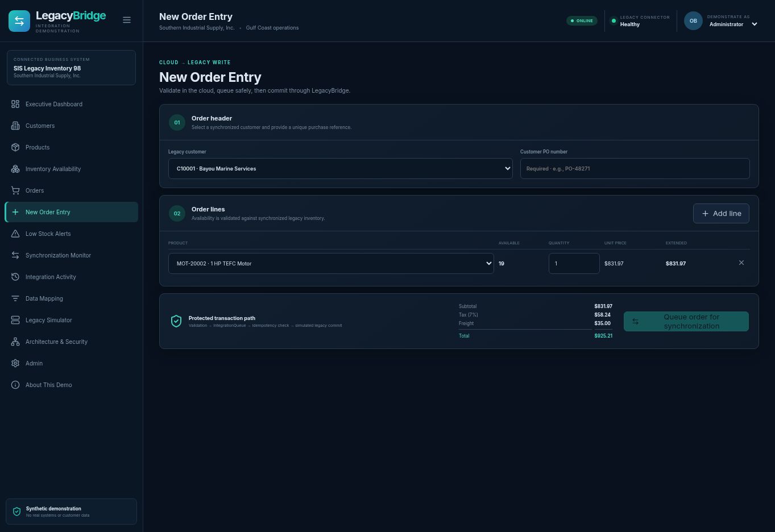Click Add line button
The height and width of the screenshot is (532, 775).
[x=721, y=213]
